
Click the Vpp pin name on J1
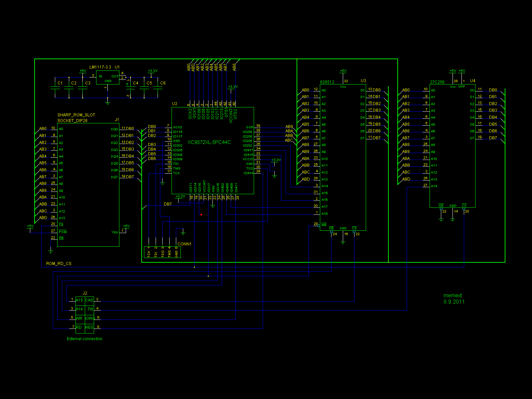pyautogui.click(x=115, y=232)
